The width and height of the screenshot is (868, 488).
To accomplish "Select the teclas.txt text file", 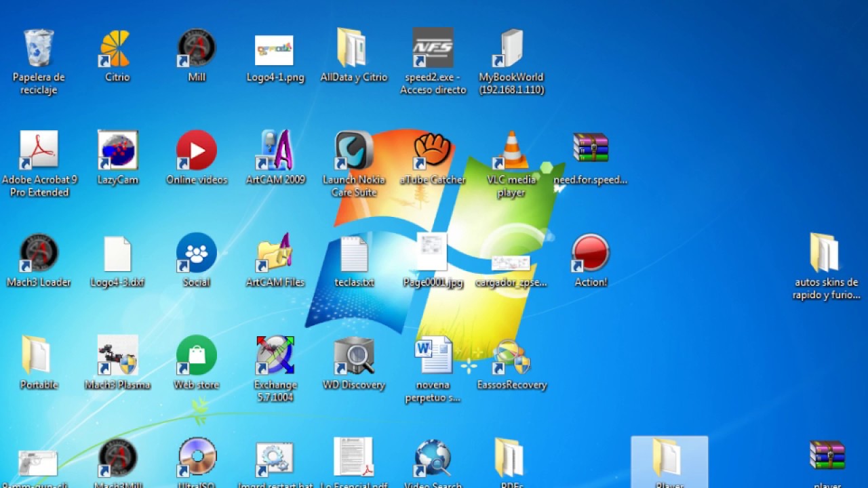I will point(353,254).
